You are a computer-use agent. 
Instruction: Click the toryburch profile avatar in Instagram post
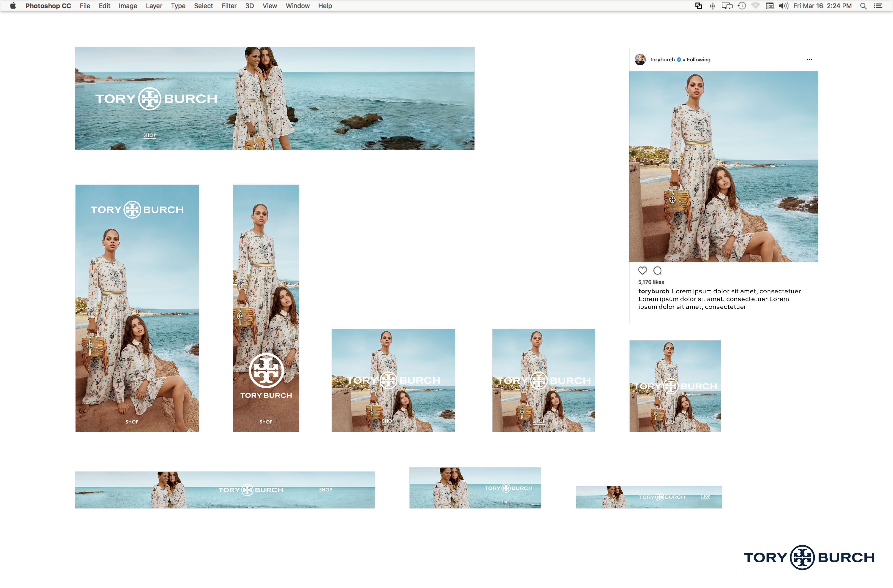click(x=640, y=59)
